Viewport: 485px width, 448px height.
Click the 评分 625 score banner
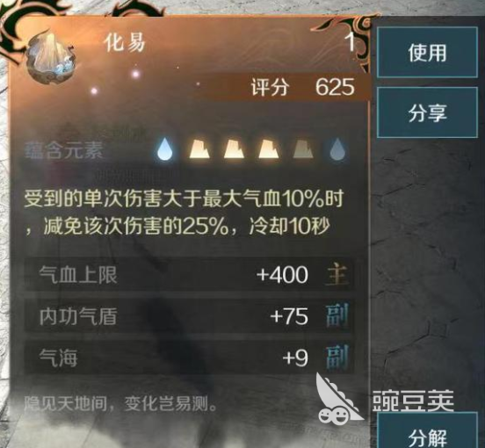[x=301, y=87]
